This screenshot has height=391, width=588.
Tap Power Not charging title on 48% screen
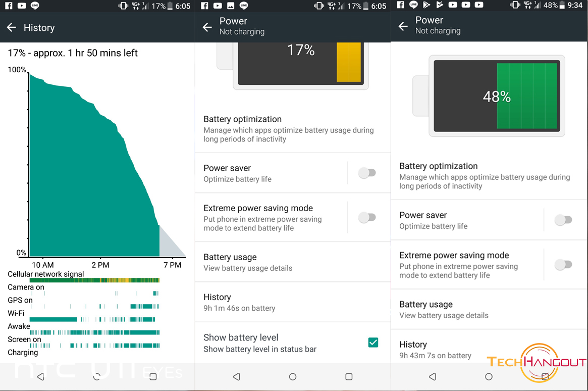click(x=438, y=25)
